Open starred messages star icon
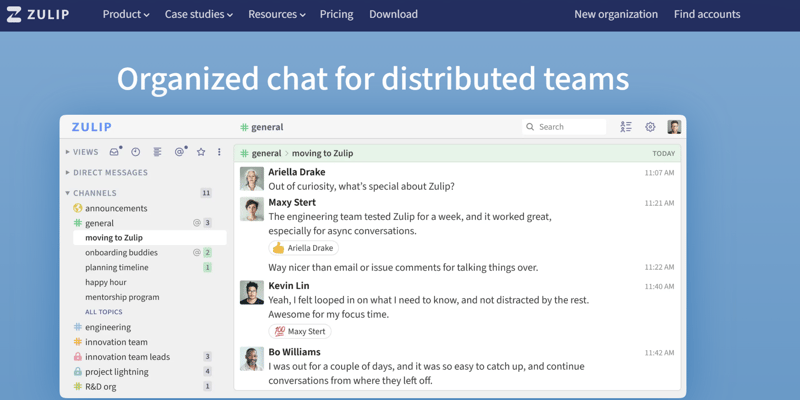Image resolution: width=800 pixels, height=400 pixels. click(x=201, y=152)
